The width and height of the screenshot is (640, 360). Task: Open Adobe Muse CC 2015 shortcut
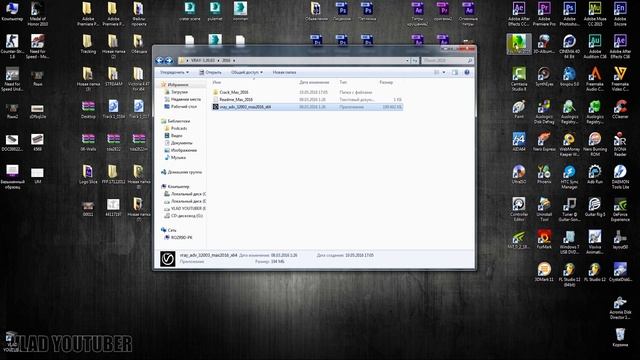coord(595,13)
